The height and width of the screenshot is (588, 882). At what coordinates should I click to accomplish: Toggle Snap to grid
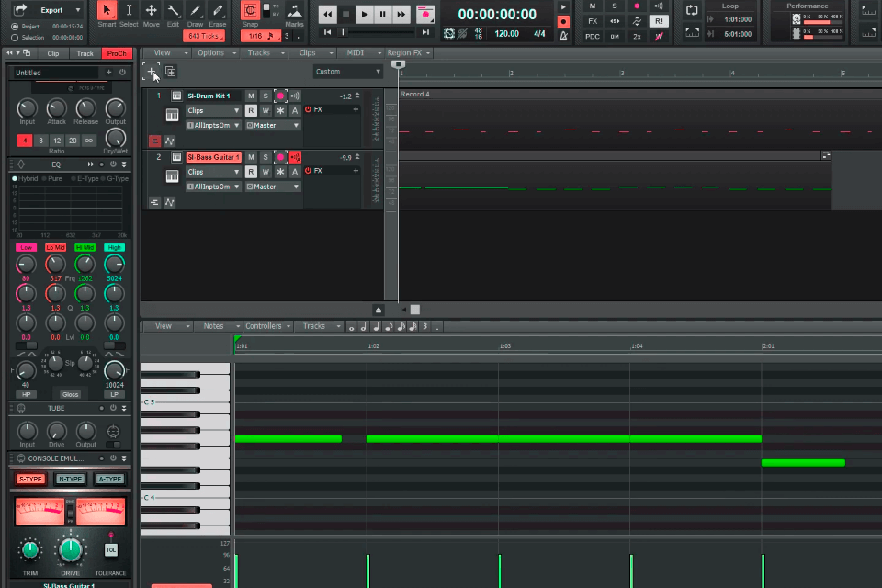point(250,10)
